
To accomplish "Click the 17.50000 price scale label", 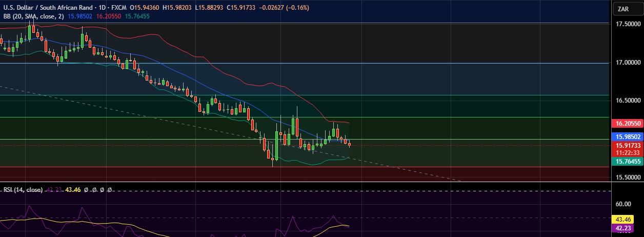I will [630, 24].
